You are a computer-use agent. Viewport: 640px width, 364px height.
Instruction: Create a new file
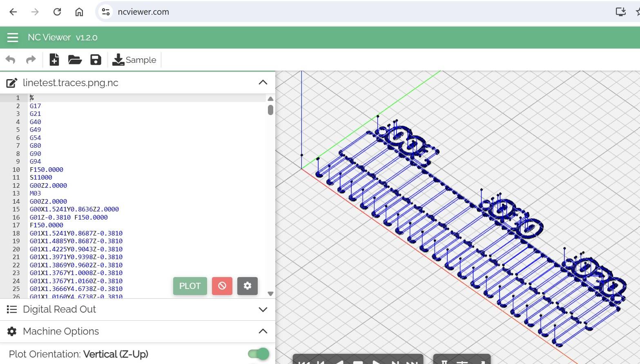[54, 60]
